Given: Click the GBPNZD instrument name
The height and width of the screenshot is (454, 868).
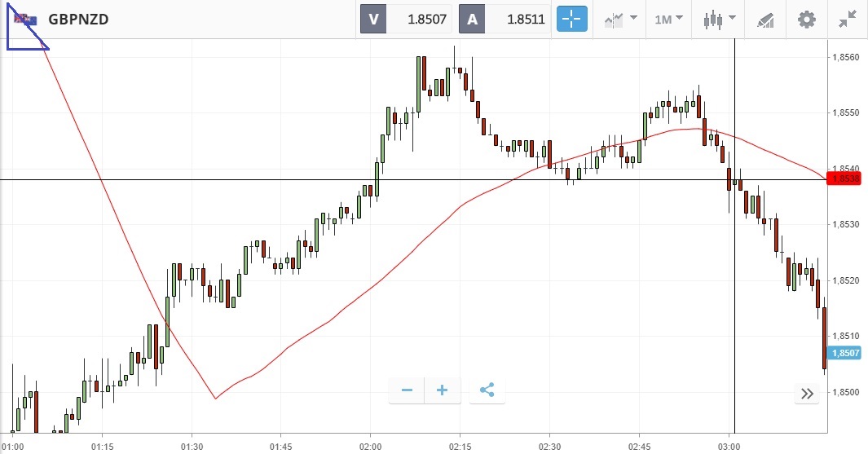Looking at the screenshot, I should pyautogui.click(x=78, y=20).
